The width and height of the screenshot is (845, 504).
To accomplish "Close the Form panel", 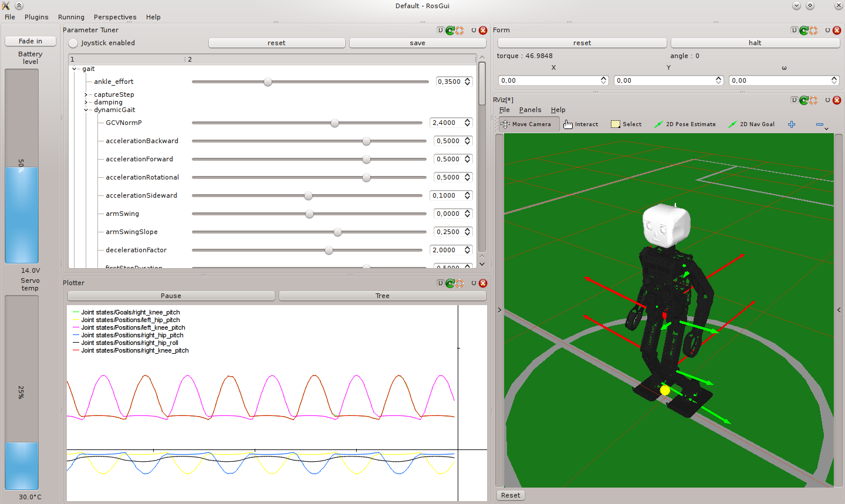I will click(x=837, y=31).
